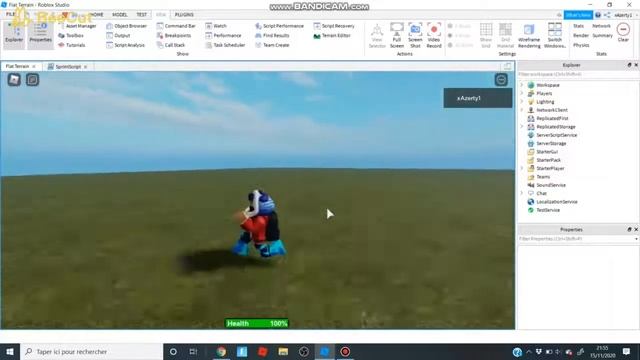This screenshot has height=360, width=640.
Task: Open Script Performance
Action: (279, 26)
